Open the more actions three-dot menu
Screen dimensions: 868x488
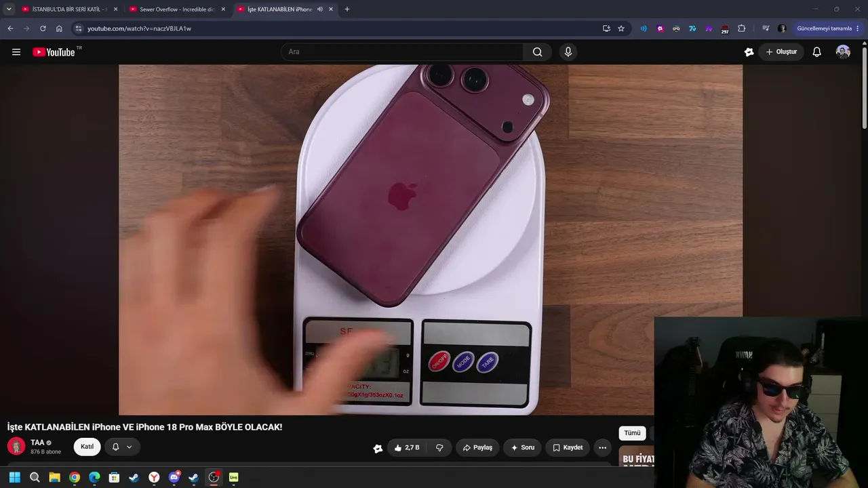(602, 448)
